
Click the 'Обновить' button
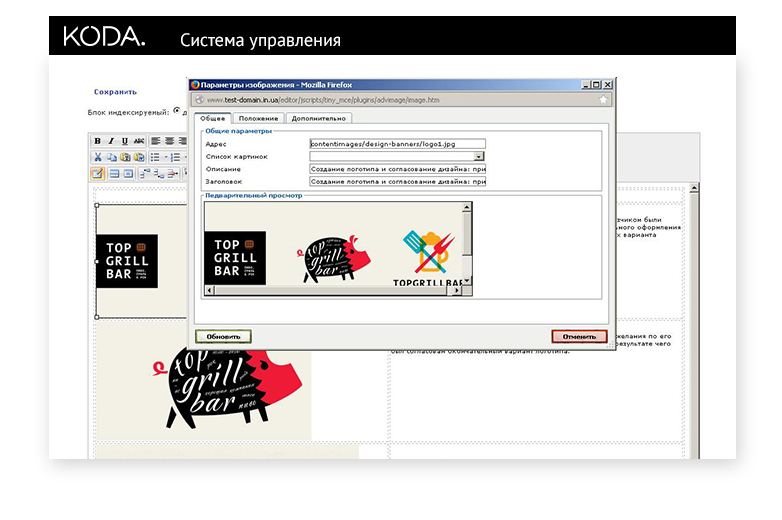(223, 337)
